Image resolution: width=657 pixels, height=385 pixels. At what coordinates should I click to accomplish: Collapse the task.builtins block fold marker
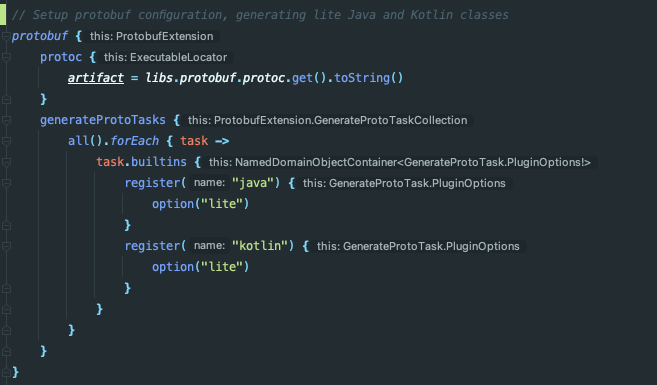point(6,162)
